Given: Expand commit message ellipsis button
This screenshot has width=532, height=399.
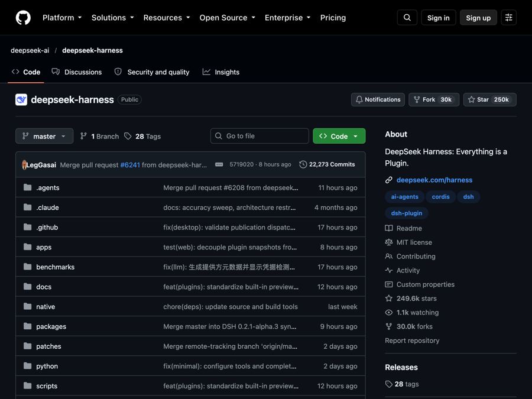Looking at the screenshot, I should [x=219, y=164].
